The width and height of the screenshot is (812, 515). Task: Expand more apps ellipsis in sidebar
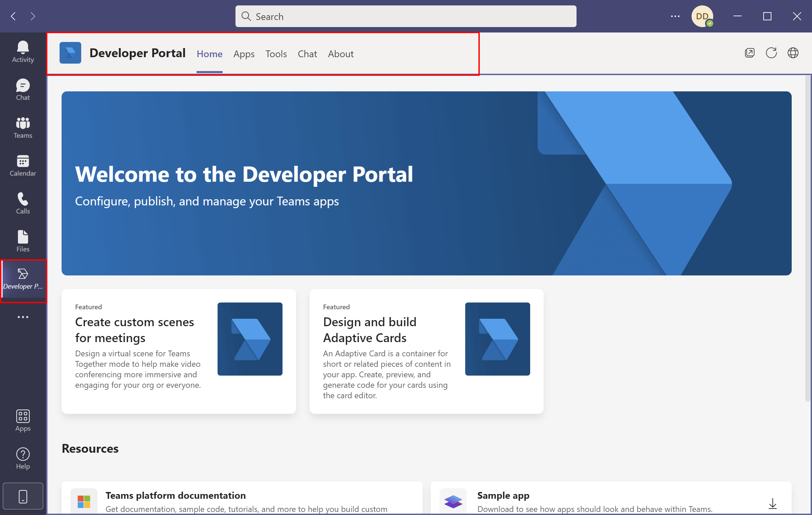tap(23, 317)
